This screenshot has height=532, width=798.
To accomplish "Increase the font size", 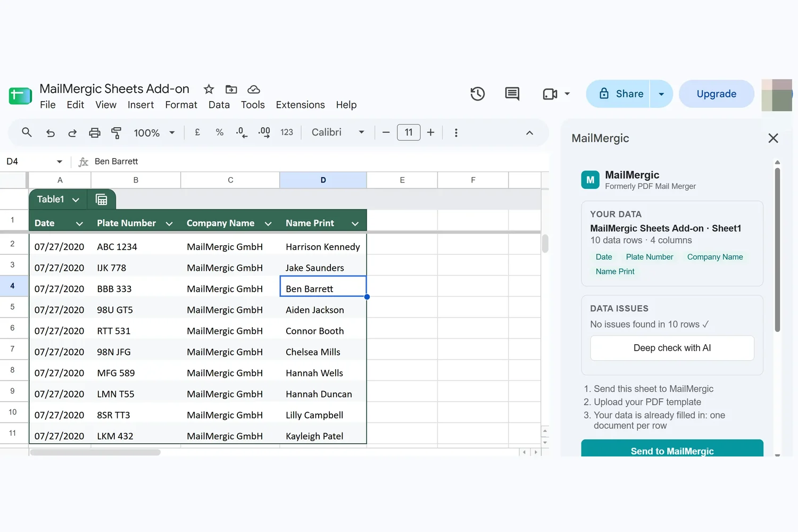I will [431, 132].
